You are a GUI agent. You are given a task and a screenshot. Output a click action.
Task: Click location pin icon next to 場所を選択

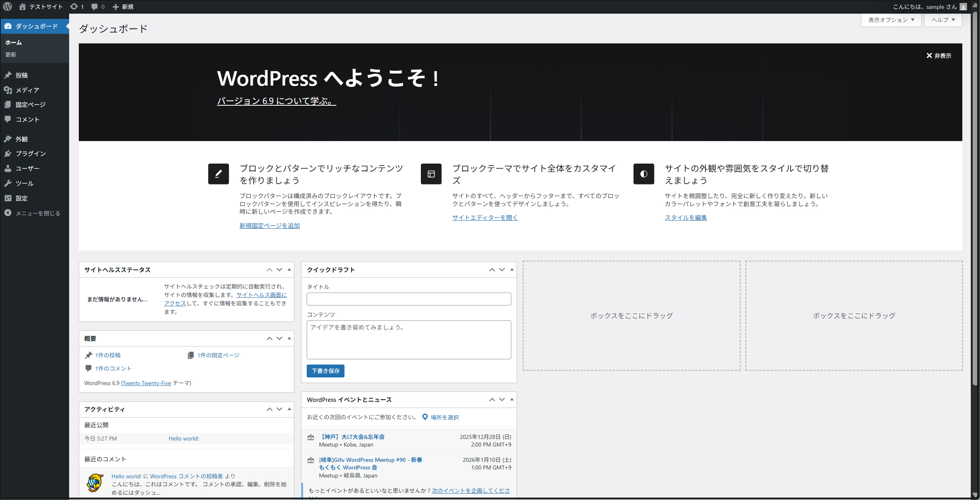coord(425,417)
